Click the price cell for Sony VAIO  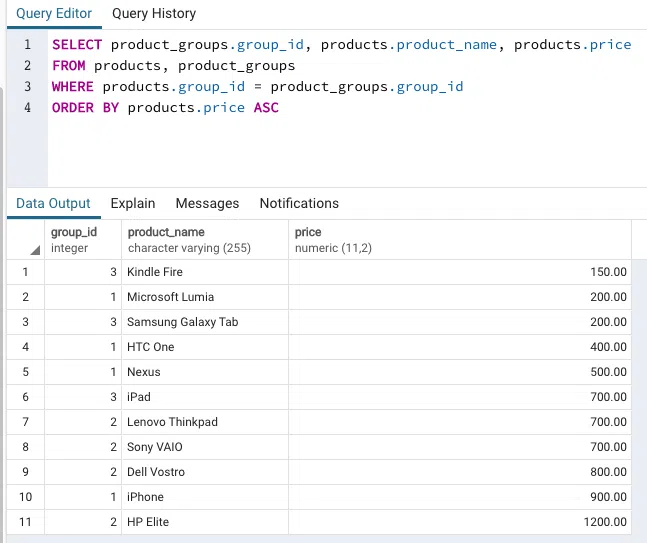tap(460, 447)
